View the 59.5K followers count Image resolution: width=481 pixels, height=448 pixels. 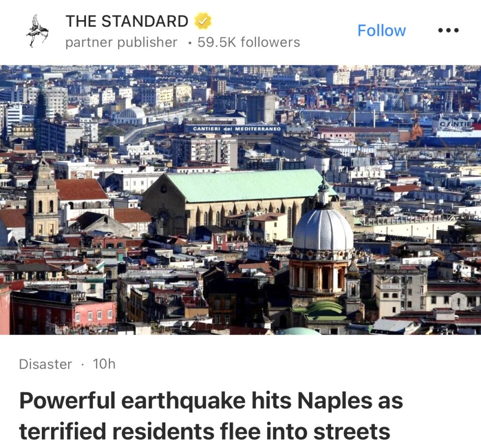248,42
